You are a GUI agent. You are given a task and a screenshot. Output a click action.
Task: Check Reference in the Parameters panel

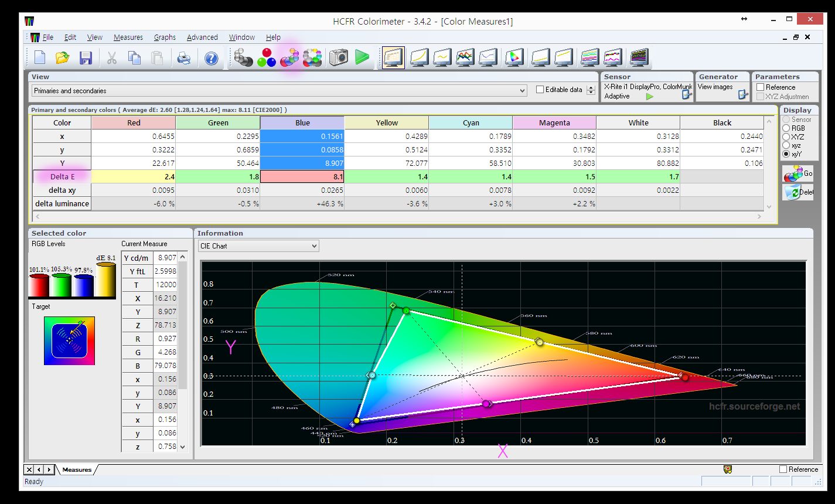761,87
